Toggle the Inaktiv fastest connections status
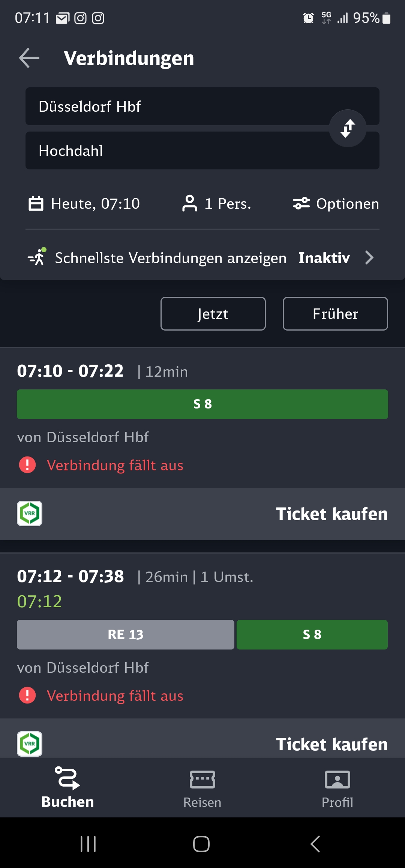The height and width of the screenshot is (868, 405). pyautogui.click(x=324, y=258)
